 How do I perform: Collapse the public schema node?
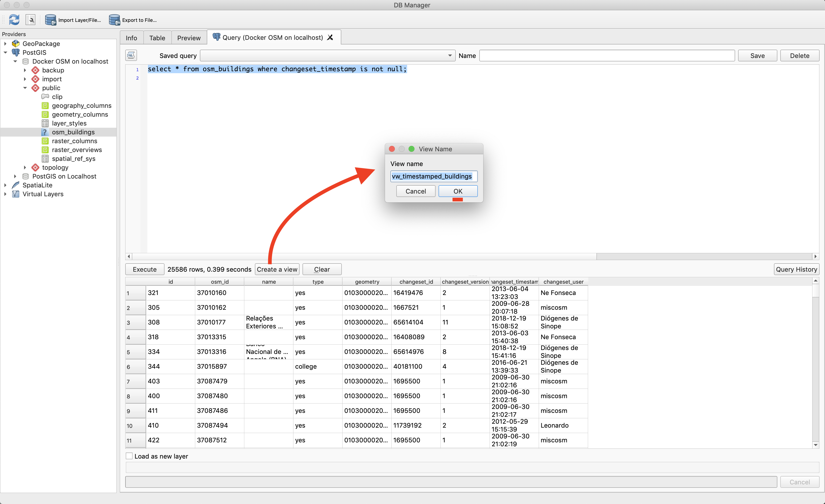[25, 88]
